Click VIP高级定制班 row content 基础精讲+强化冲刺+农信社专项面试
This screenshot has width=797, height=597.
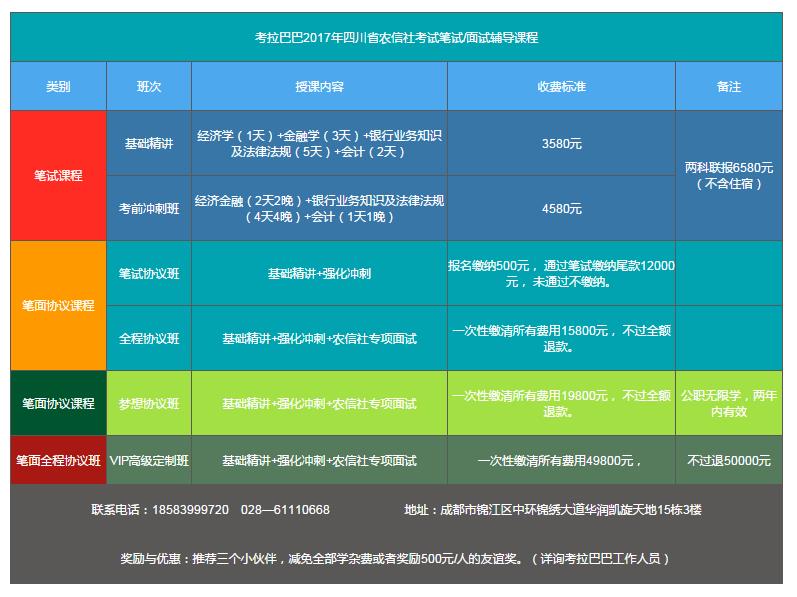click(x=319, y=460)
